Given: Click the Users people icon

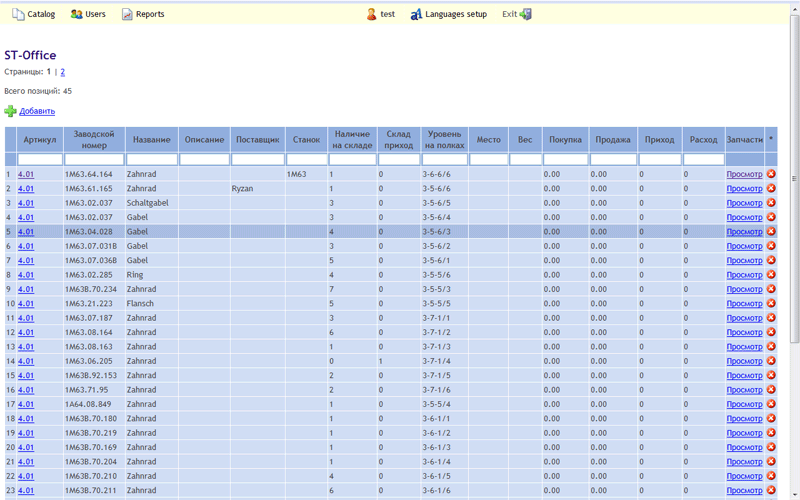Looking at the screenshot, I should tap(77, 14).
